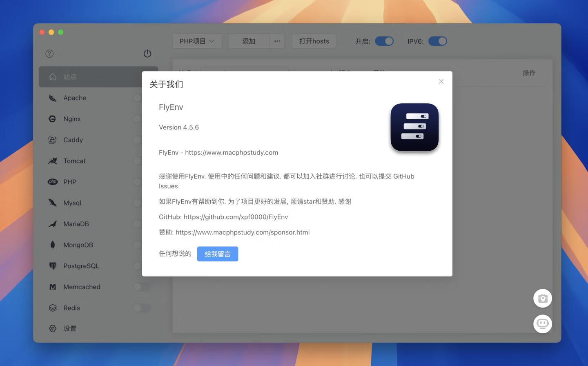
Task: Go to Memcached in the sidebar
Action: coord(98,287)
